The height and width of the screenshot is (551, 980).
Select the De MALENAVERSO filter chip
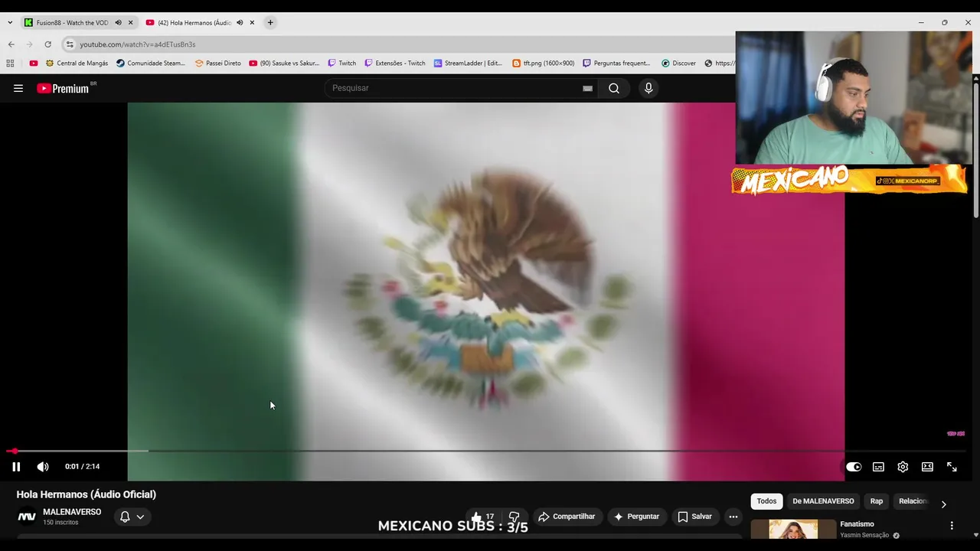point(823,501)
